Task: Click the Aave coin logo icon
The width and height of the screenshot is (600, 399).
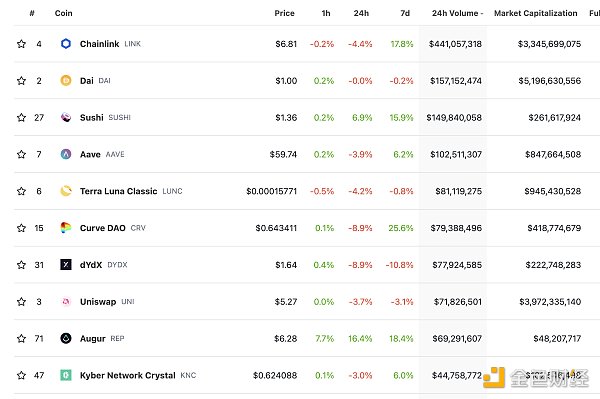Action: 66,154
